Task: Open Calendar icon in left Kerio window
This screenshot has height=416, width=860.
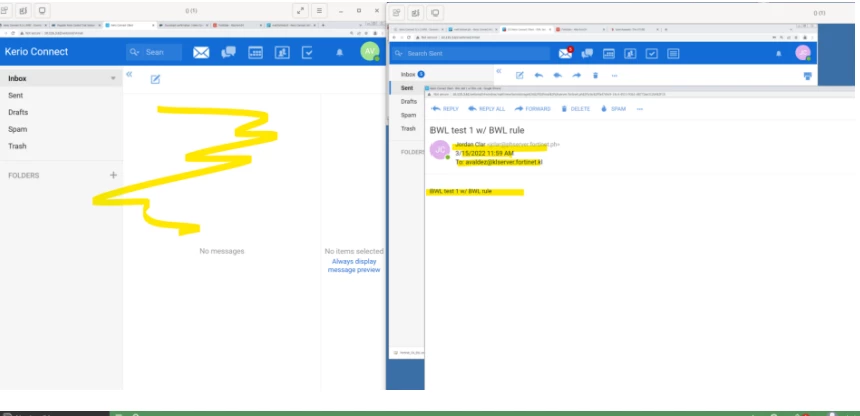Action: point(256,52)
